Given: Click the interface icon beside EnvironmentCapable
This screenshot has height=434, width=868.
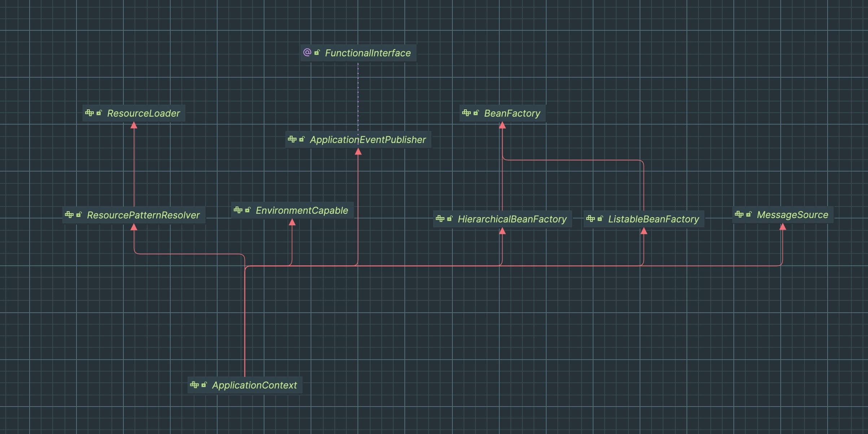Looking at the screenshot, I should tap(238, 210).
